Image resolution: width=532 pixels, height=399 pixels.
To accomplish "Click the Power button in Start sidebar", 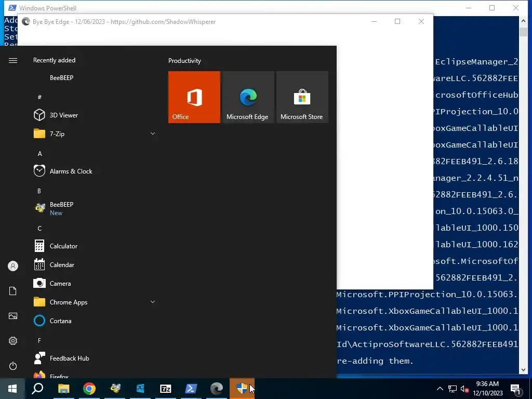I will coord(13,366).
